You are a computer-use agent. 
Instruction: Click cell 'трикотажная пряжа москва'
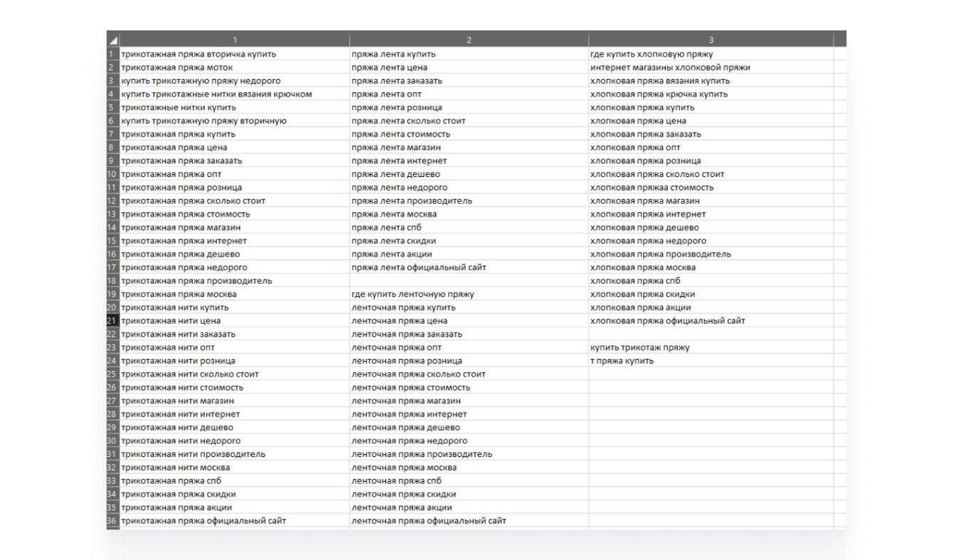tap(234, 294)
